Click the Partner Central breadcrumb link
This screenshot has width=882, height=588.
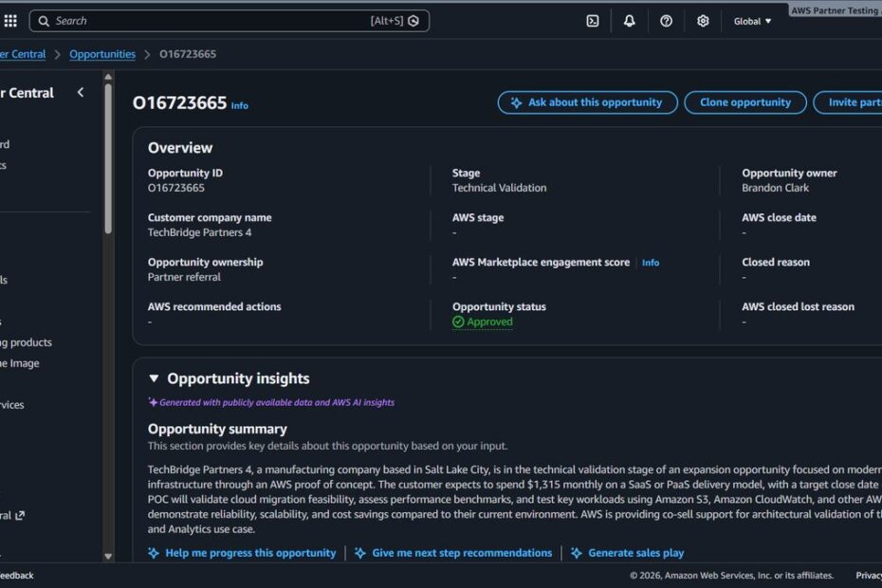tap(23, 54)
